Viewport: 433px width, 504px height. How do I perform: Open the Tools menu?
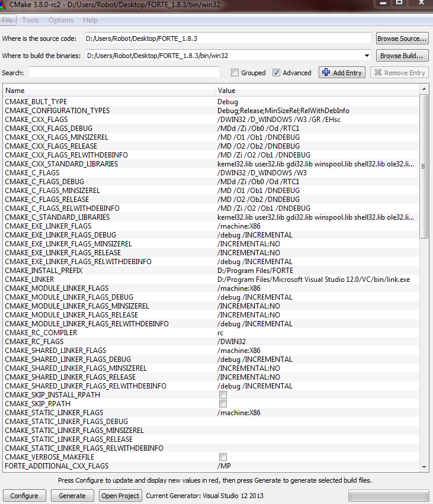point(31,20)
